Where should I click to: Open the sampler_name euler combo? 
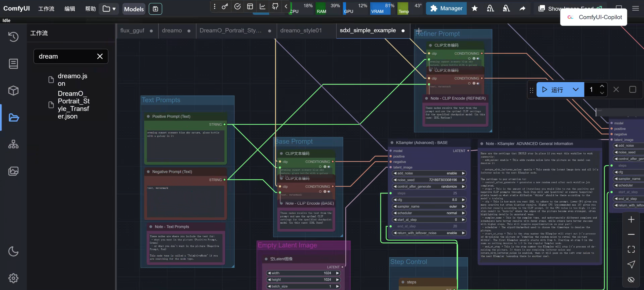[x=429, y=206]
